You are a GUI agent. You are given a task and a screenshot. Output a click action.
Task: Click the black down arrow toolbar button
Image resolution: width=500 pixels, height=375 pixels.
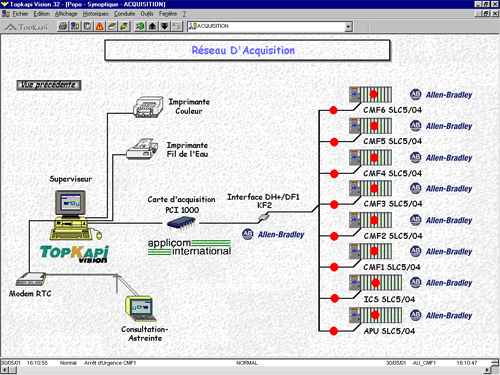[165, 26]
